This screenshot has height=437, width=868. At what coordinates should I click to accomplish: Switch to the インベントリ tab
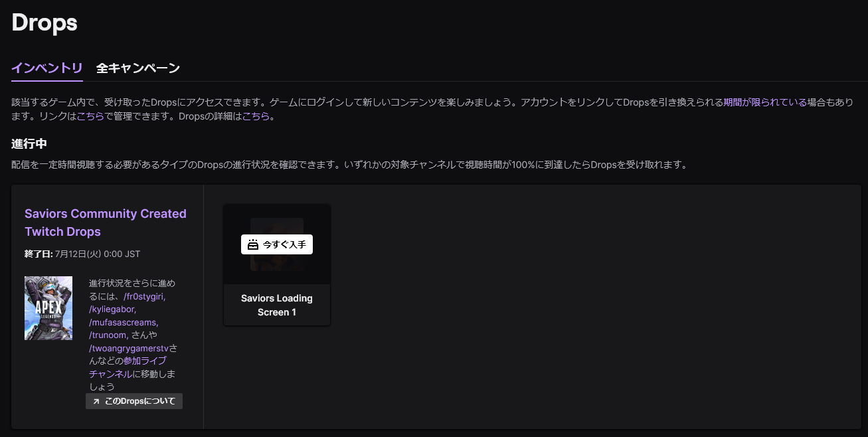click(x=47, y=68)
